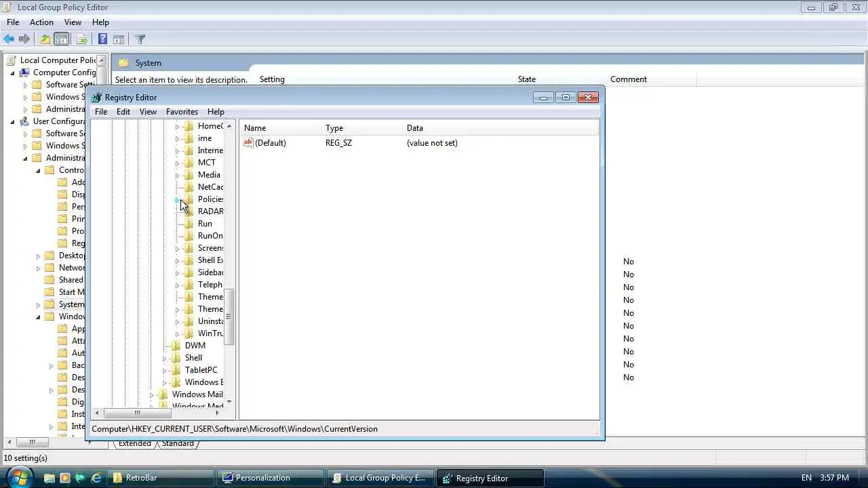Open Registry Editor View menu
The width and height of the screenshot is (868, 488).
pyautogui.click(x=148, y=112)
